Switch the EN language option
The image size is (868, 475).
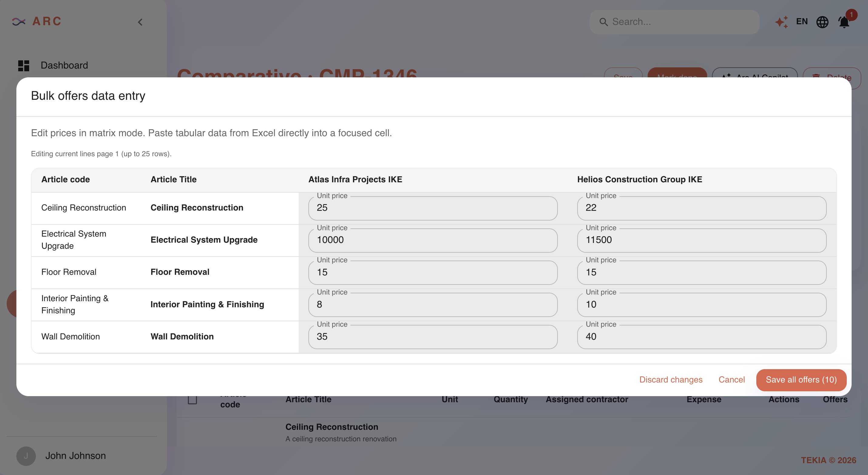[x=802, y=22]
